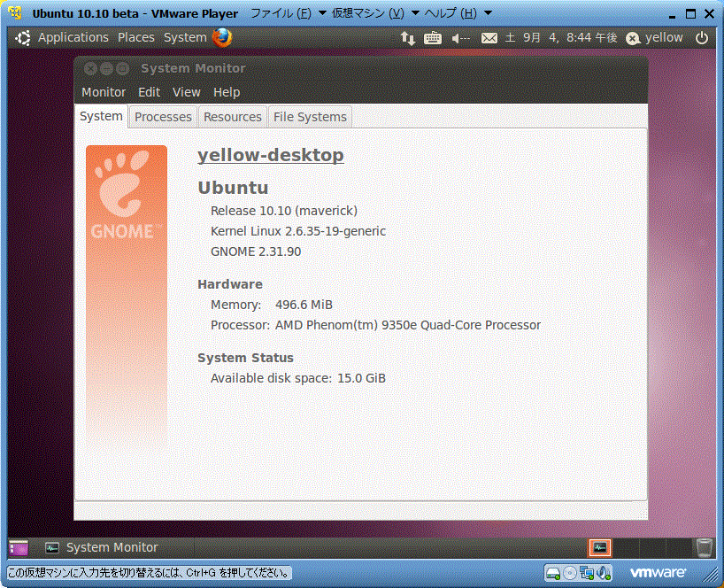Switch to the second workspace
The height and width of the screenshot is (588, 724).
(626, 548)
